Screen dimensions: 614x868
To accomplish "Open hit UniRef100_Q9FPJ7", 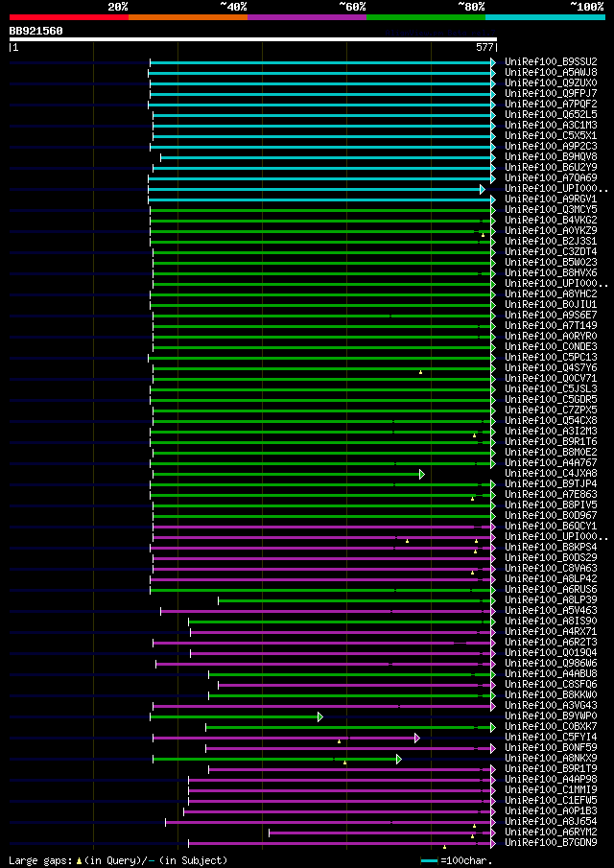I will (551, 94).
